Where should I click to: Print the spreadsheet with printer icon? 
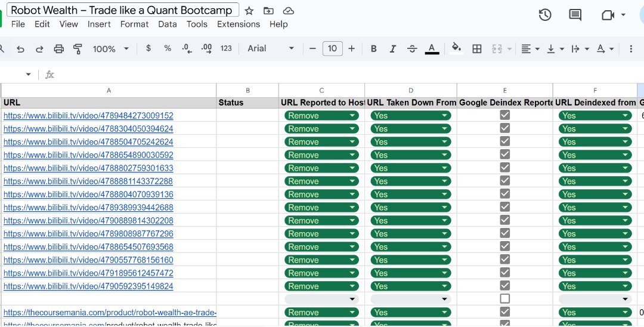click(58, 49)
